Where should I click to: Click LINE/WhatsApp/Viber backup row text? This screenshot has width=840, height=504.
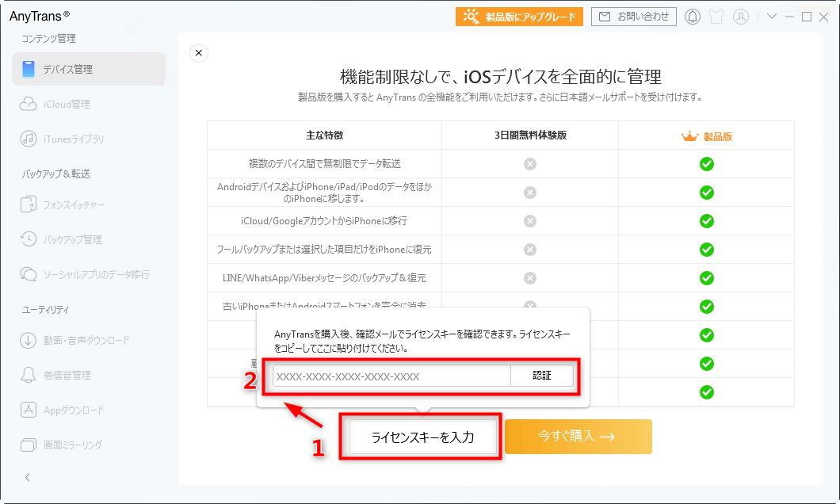click(x=324, y=278)
